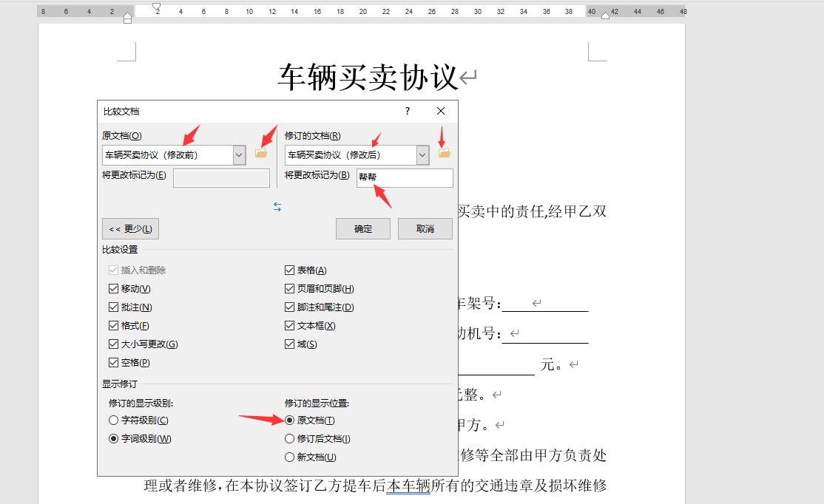The width and height of the screenshot is (824, 504).
Task: Disable the 页眉和页脚 checkbox
Action: pyautogui.click(x=289, y=288)
